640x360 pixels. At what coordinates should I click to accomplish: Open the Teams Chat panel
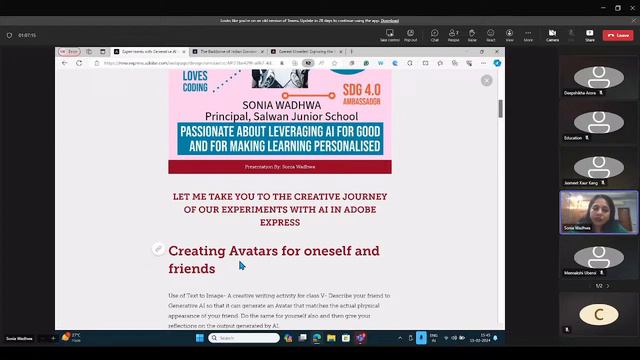click(x=434, y=35)
